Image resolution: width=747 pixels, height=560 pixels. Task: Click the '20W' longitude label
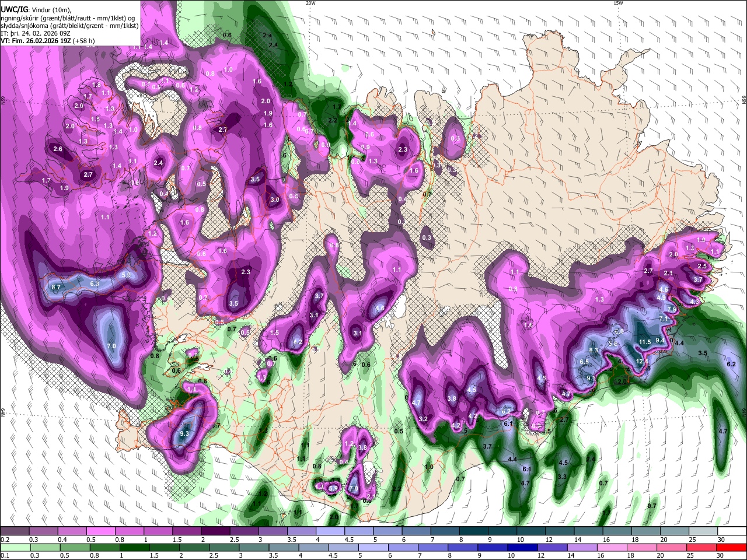310,3
